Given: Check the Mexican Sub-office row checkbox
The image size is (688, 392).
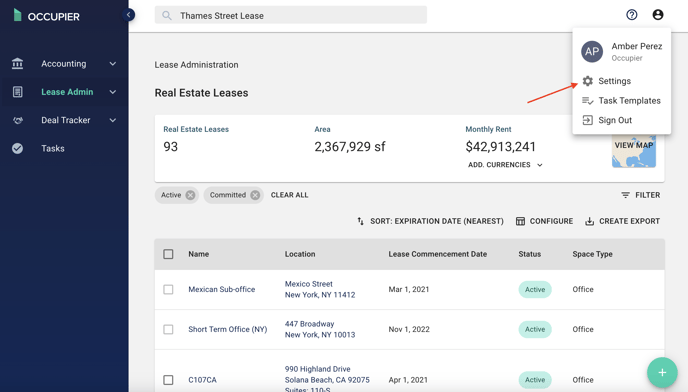Looking at the screenshot, I should [x=168, y=289].
